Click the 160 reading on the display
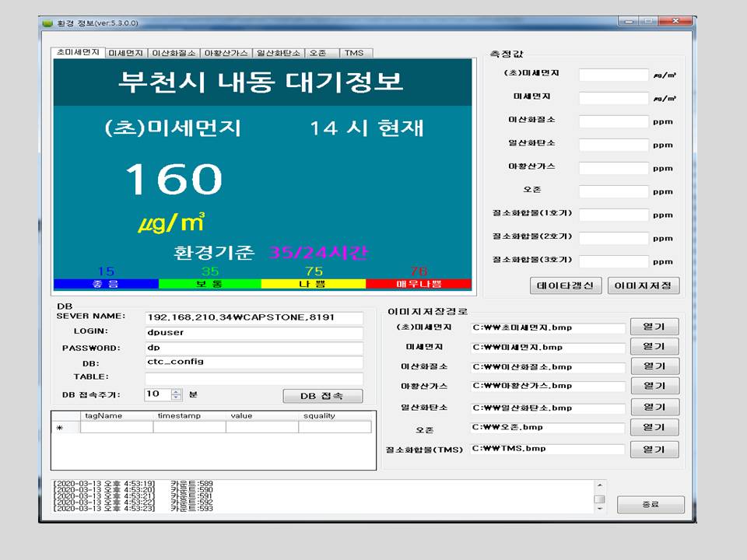The image size is (747, 560). point(174,179)
